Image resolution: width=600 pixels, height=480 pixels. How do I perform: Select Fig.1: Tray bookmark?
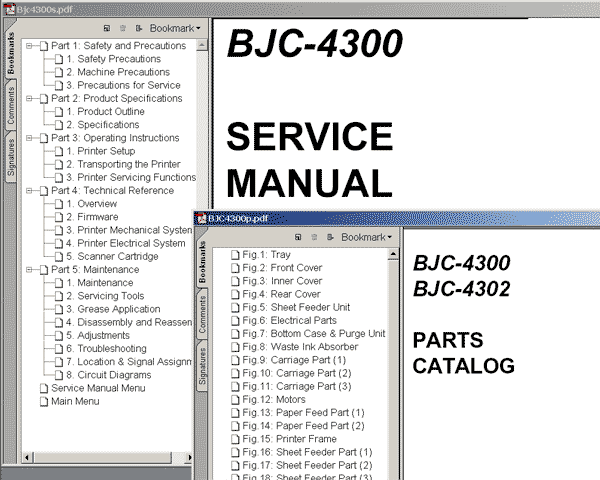click(266, 255)
